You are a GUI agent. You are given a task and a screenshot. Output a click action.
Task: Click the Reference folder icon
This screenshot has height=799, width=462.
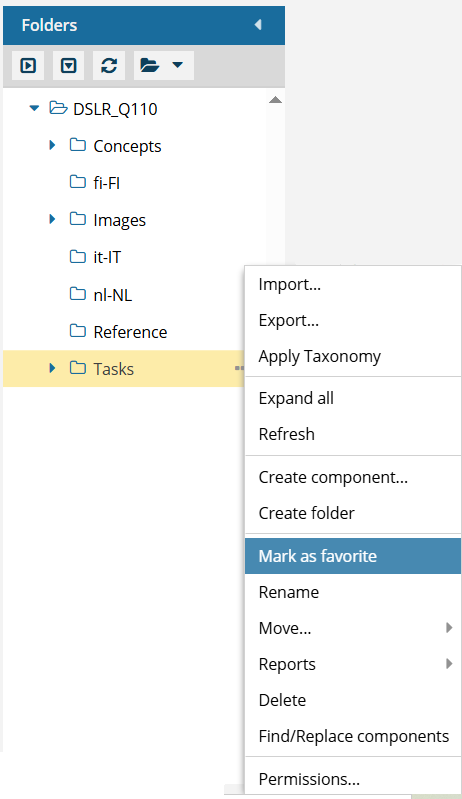[77, 331]
